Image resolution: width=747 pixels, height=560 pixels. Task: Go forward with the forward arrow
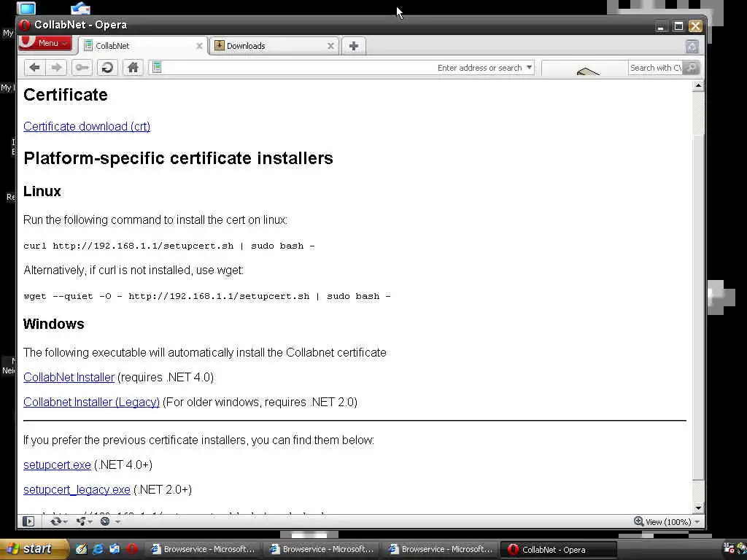56,68
